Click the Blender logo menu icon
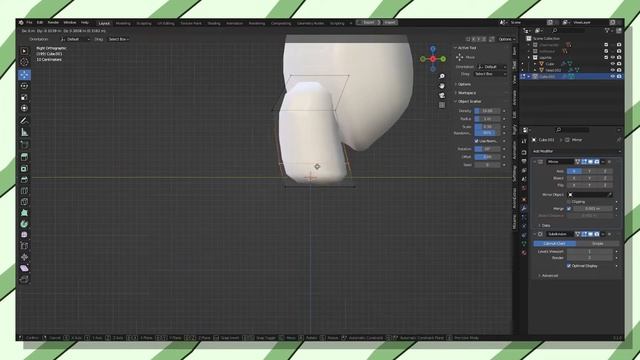Screen dimensions: 640x360 (21, 22)
